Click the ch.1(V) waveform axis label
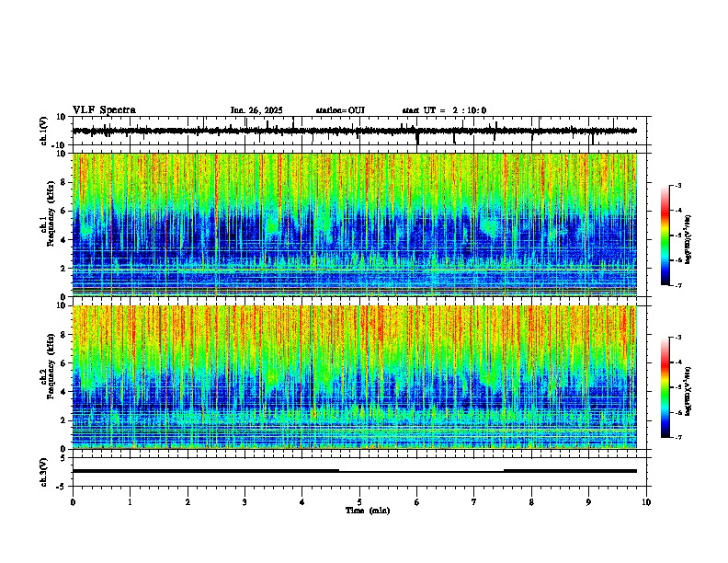This screenshot has height=563, width=728. [44, 131]
